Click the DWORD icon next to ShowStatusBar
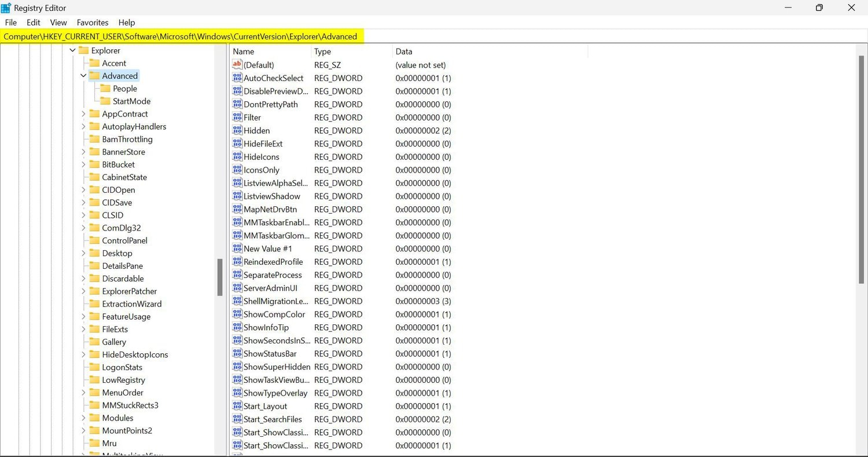The height and width of the screenshot is (457, 868). pyautogui.click(x=237, y=353)
